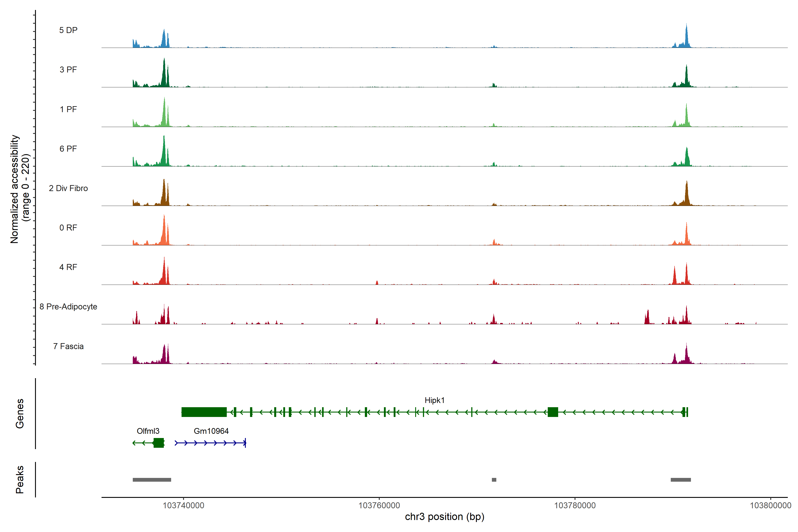Click the 4 RF track label
The image size is (798, 532).
(x=68, y=267)
